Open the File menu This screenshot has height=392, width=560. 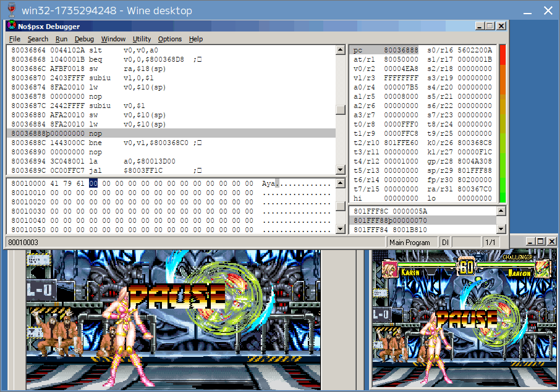click(15, 39)
